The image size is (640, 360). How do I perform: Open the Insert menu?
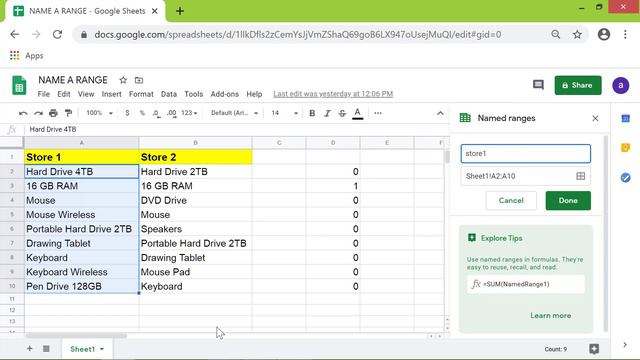(x=111, y=94)
